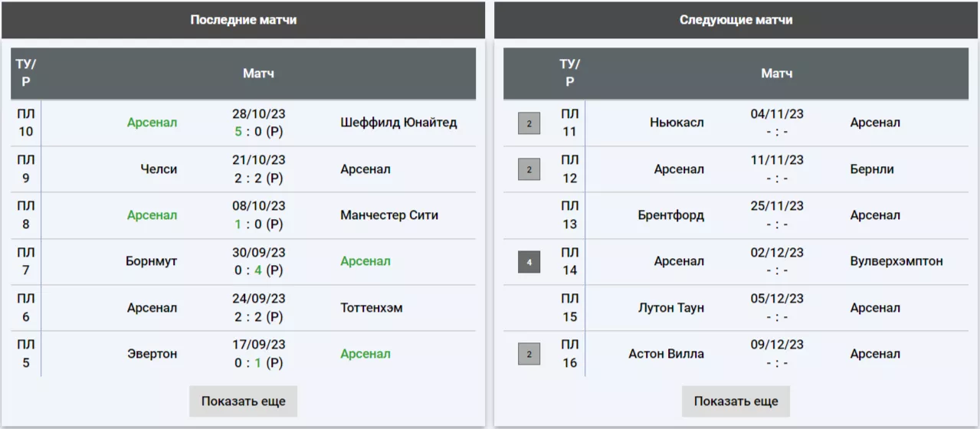Click Эвертон in the 17/09/23 match

point(152,354)
